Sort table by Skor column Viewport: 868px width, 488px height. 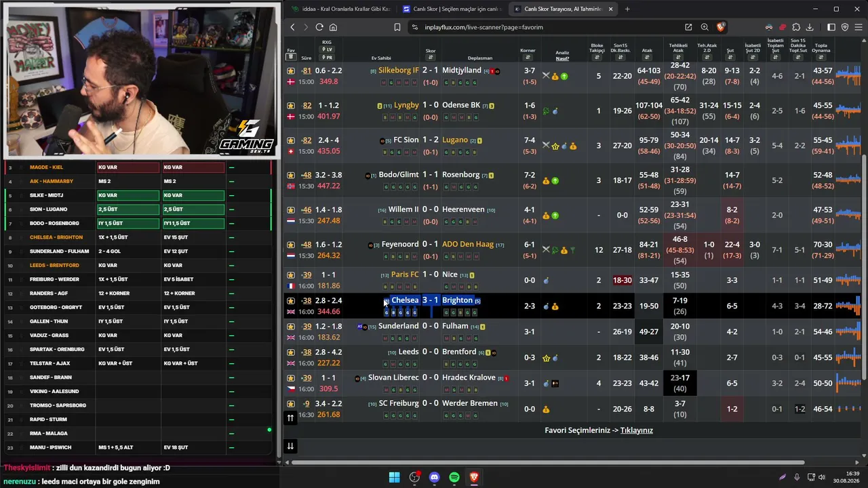tap(431, 58)
